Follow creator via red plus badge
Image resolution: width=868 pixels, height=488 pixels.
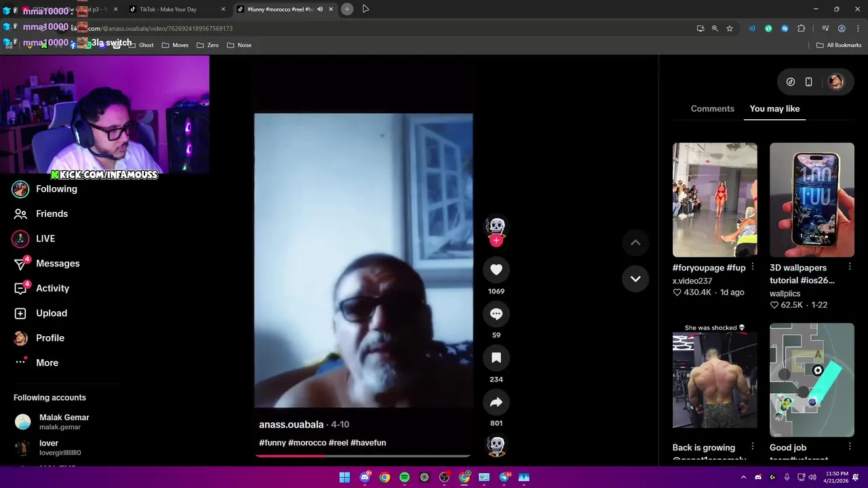coord(496,240)
